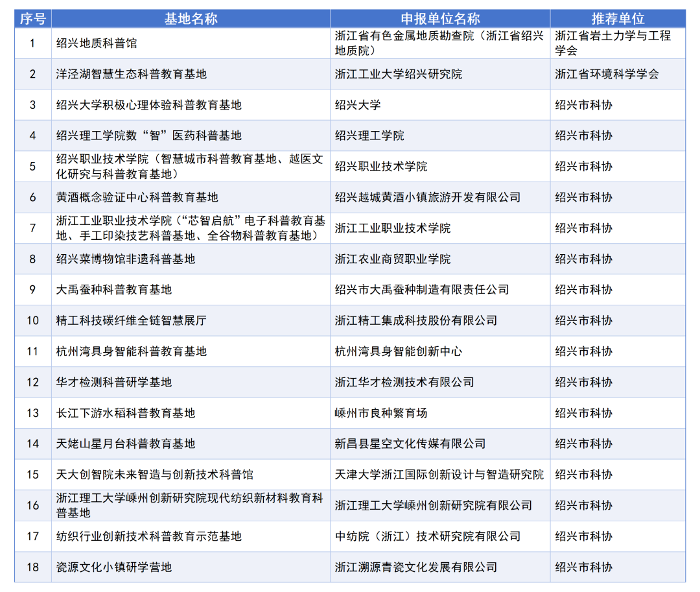Viewport: 700px width, 592px height.
Task: Click row number 5 cell
Action: point(33,167)
